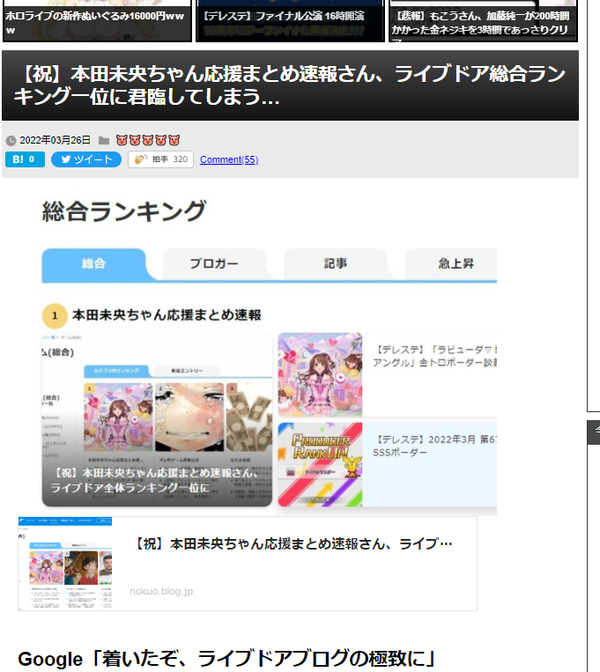Open the Mokou gold Nejiki article thumbnail
The height and width of the screenshot is (672, 600).
pyautogui.click(x=483, y=21)
